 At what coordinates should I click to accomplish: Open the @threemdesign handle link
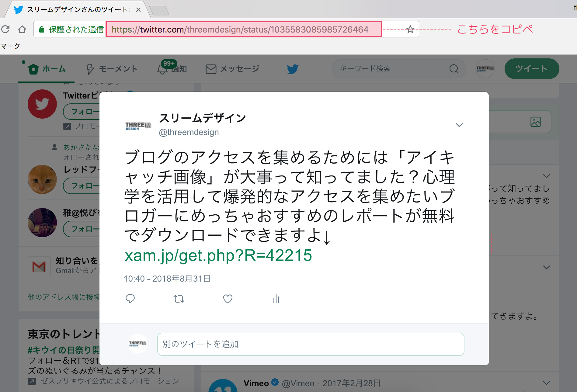pos(189,132)
